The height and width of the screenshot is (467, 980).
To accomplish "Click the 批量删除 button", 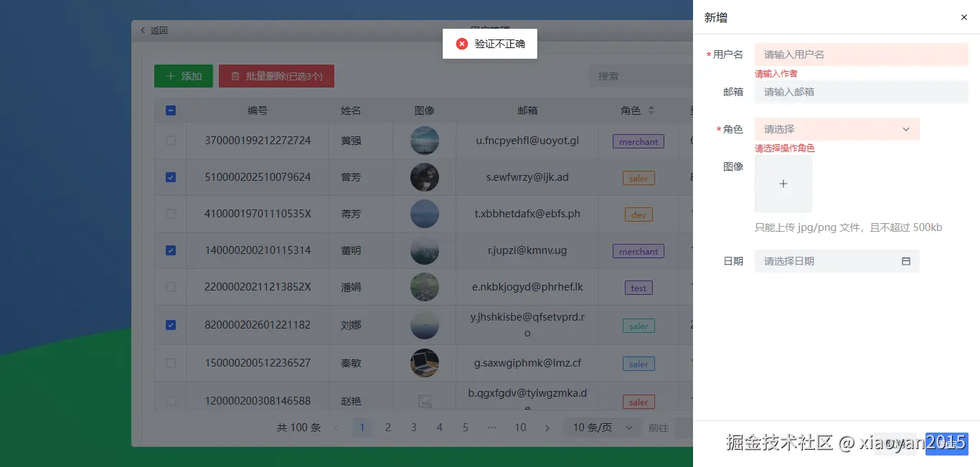I will [276, 76].
